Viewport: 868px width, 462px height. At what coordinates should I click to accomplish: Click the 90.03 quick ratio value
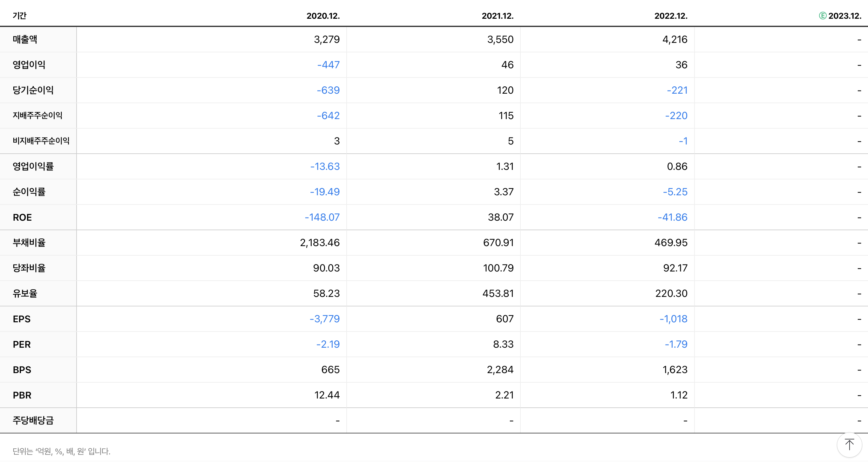tap(326, 268)
